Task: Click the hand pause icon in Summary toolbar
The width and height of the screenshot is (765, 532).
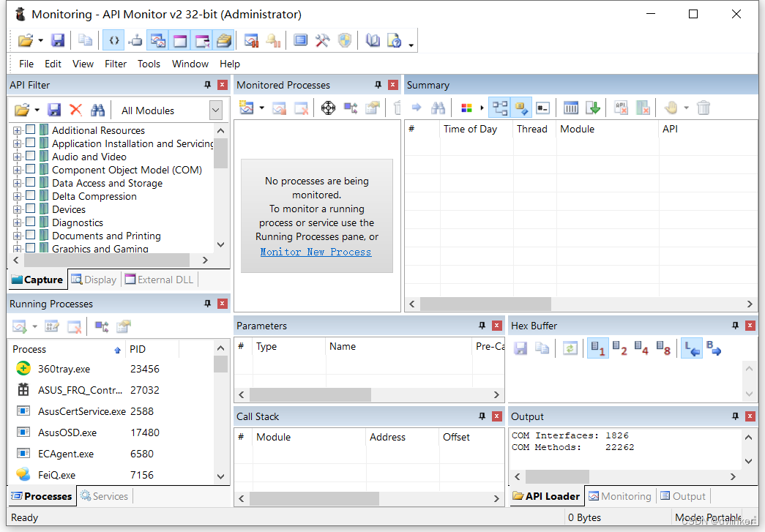Action: point(671,108)
